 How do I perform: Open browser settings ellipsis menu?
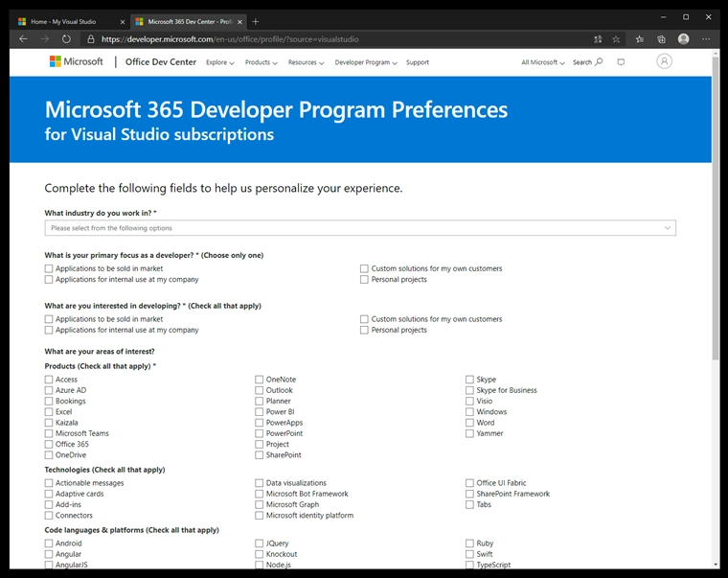point(706,39)
